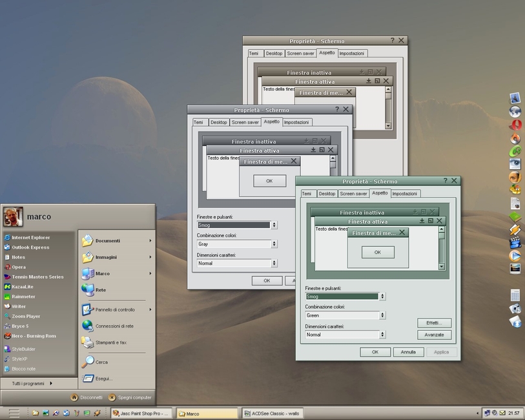Click Spegni computer button

(x=130, y=397)
